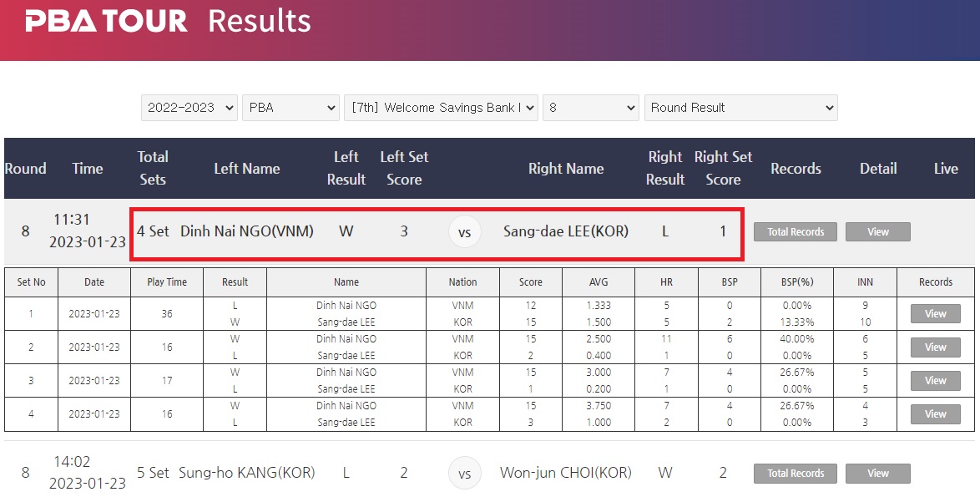Screen dimensions: 980x497
Task: Click the high run value 11
Action: click(666, 339)
